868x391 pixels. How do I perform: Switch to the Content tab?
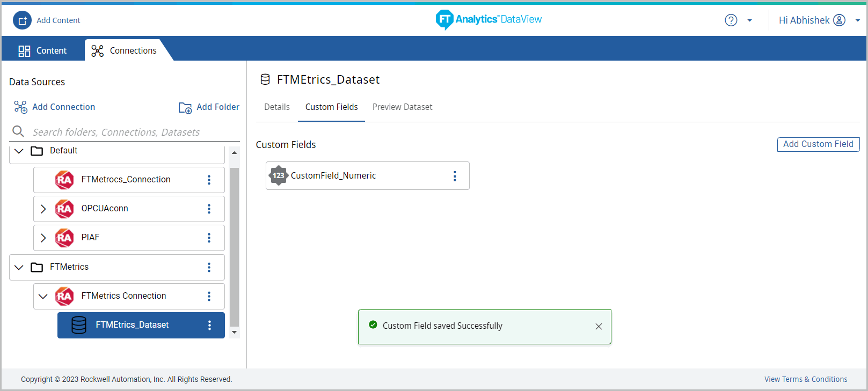43,50
